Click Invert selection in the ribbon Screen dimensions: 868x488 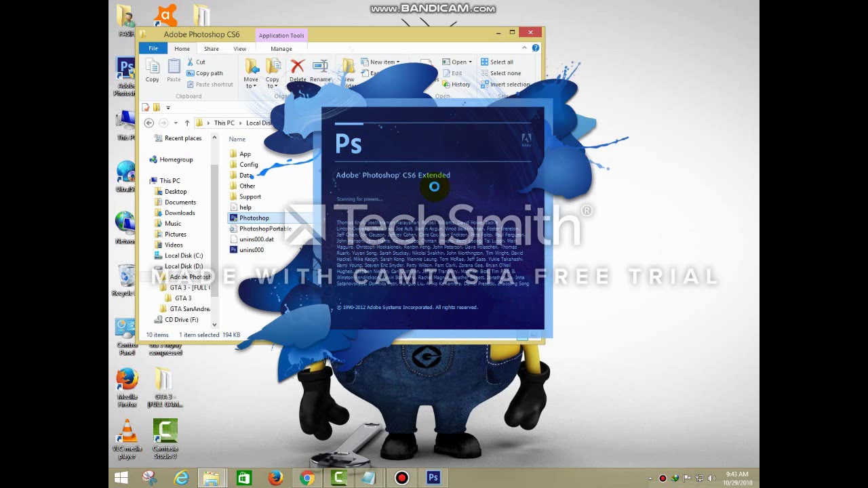coord(505,84)
